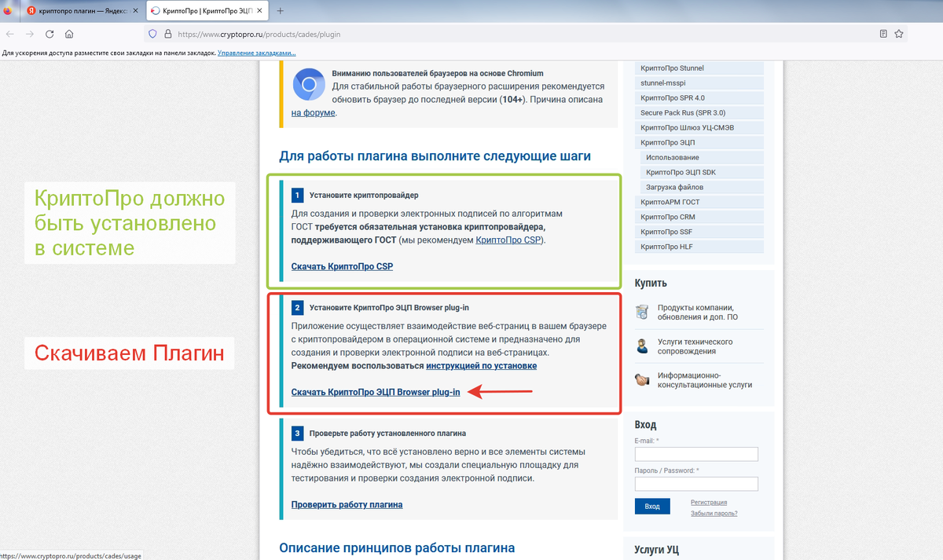The height and width of the screenshot is (560, 943).
Task: Open Информационно-консультационные услуги link
Action: [x=705, y=380]
